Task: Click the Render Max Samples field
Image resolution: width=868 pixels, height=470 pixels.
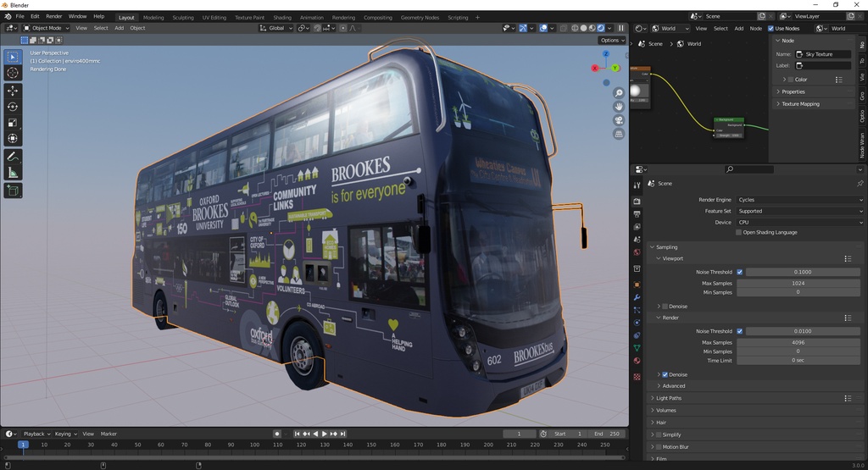Action: 798,342
